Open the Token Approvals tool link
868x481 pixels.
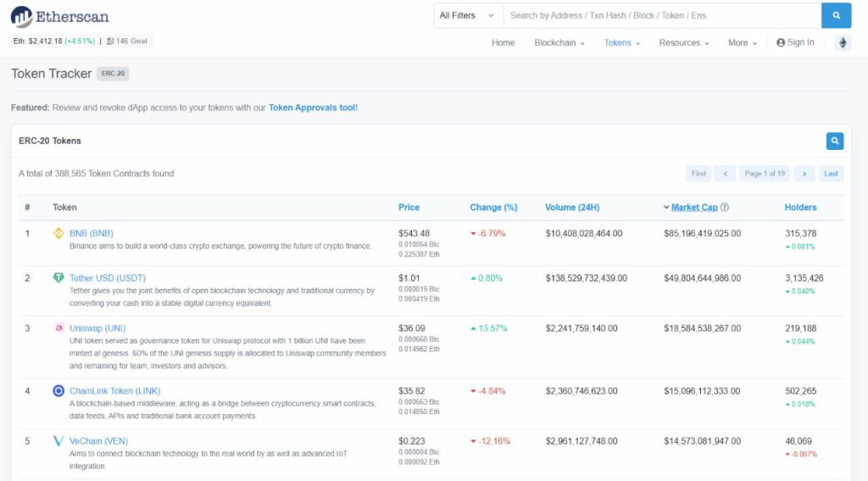coord(314,108)
